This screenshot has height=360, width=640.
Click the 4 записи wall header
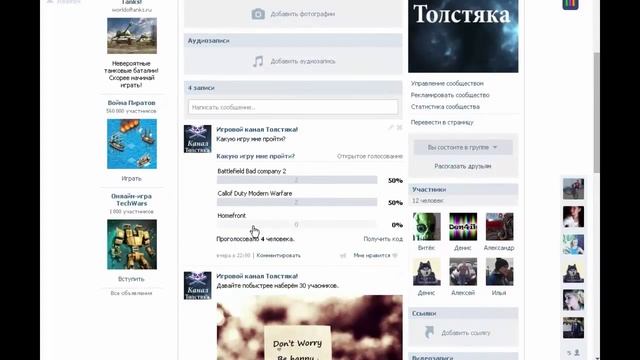pyautogui.click(x=293, y=88)
